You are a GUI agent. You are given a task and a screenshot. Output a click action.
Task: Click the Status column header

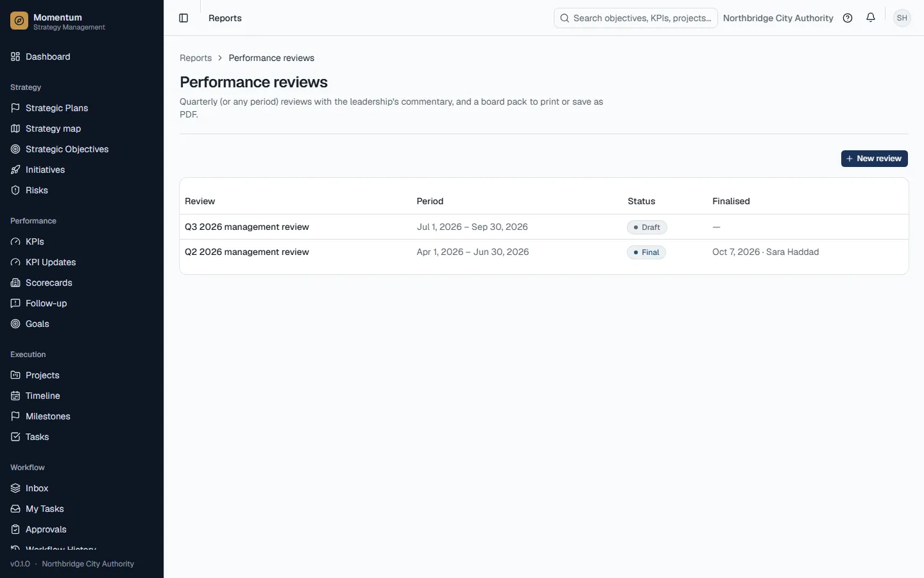click(x=641, y=201)
